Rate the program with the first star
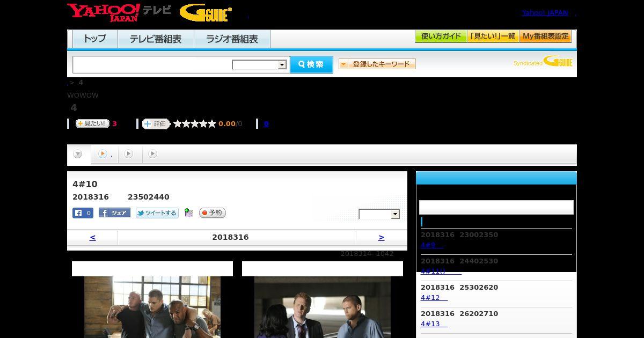 click(x=178, y=124)
